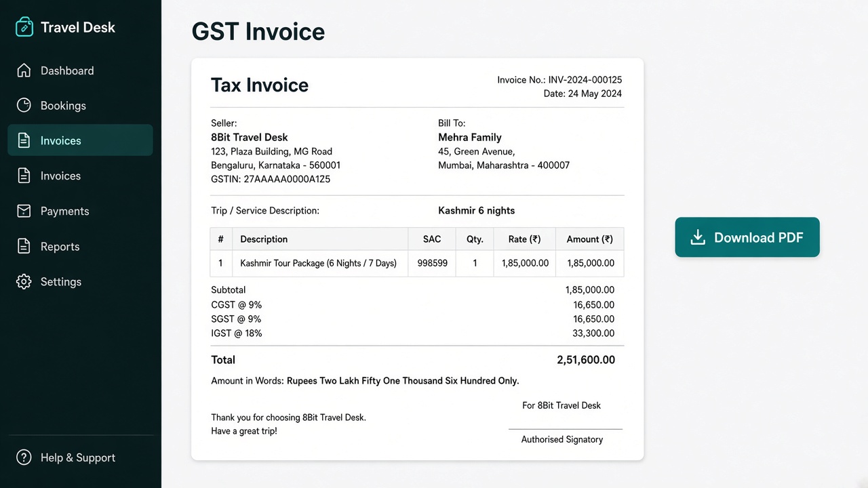Click the Travel Desk suitcase logo icon
The height and width of the screenshot is (488, 868).
pyautogui.click(x=24, y=27)
